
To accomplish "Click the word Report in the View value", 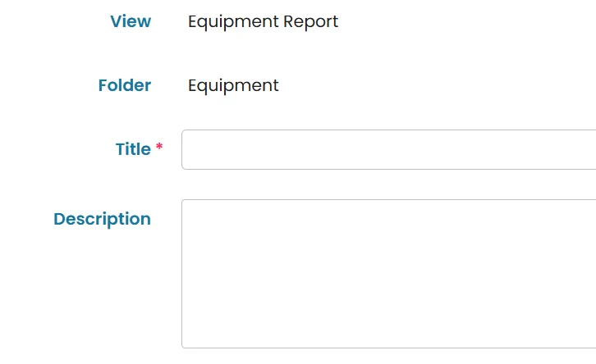I will (310, 21).
